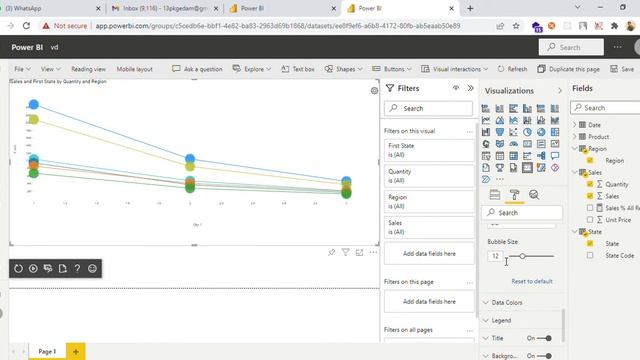
Task: Select the donut chart visualization icon
Action: tap(541, 132)
